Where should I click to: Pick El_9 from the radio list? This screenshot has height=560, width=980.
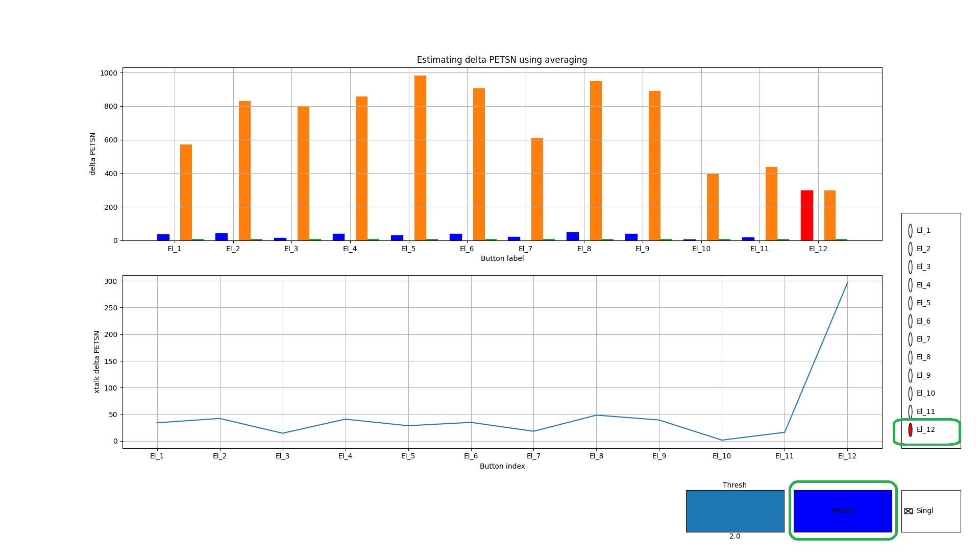[910, 376]
